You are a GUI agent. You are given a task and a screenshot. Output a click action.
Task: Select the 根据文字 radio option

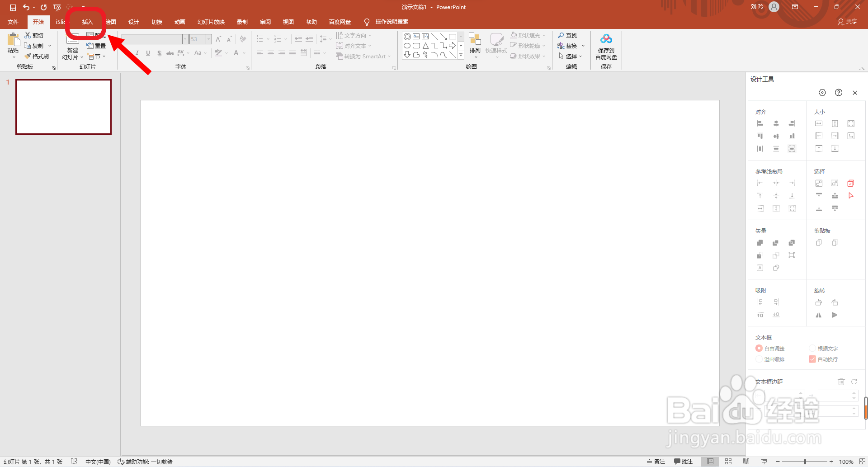[824, 348]
